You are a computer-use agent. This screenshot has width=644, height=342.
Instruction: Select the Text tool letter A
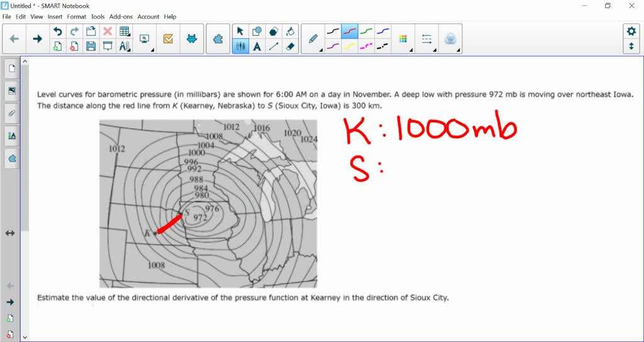coord(257,46)
